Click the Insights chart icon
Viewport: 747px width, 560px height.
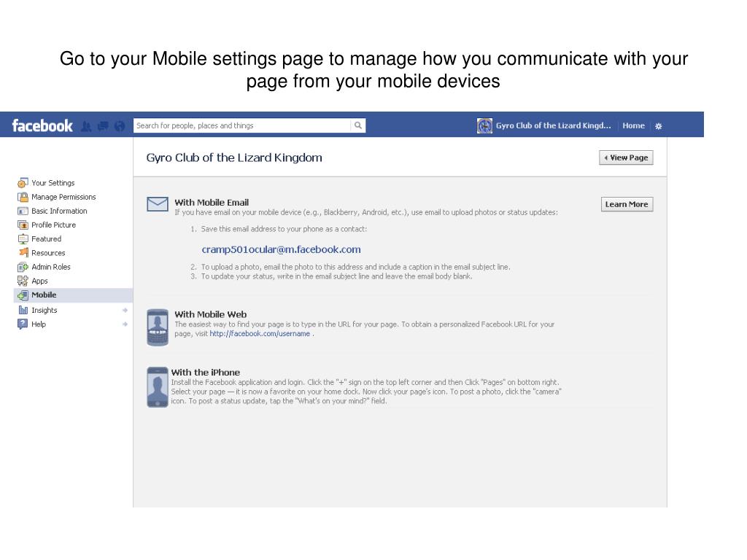click(23, 310)
